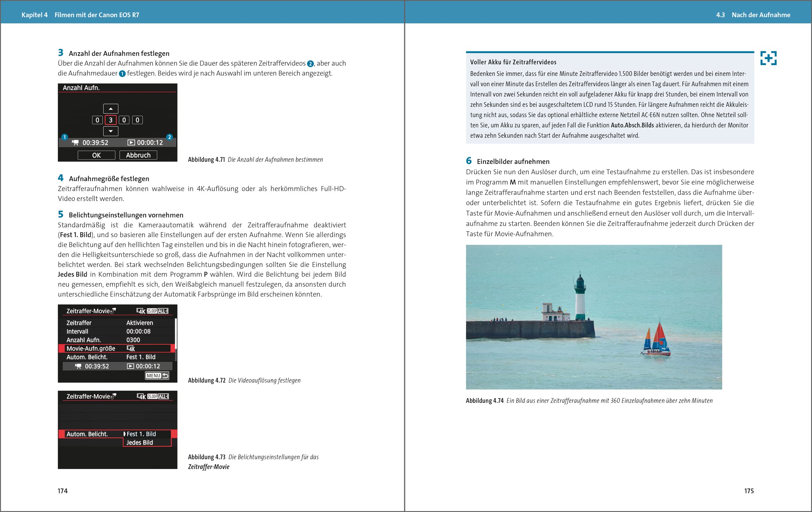Click the MENU back button
Screen dimensions: 812x512
click(x=157, y=376)
